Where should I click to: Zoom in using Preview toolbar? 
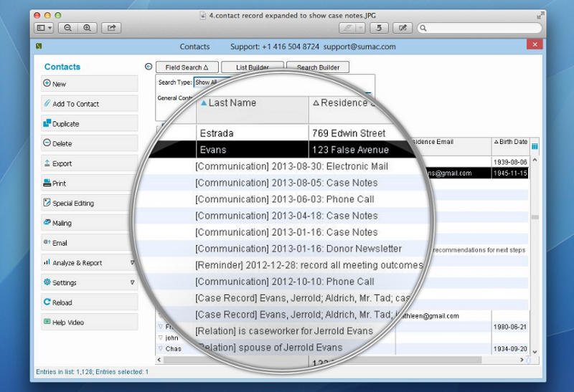[87, 28]
